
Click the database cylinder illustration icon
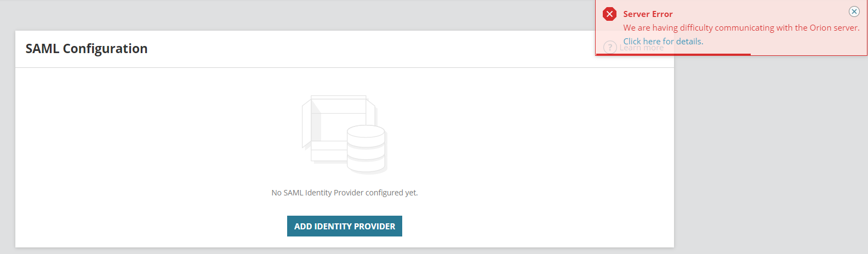(367, 147)
